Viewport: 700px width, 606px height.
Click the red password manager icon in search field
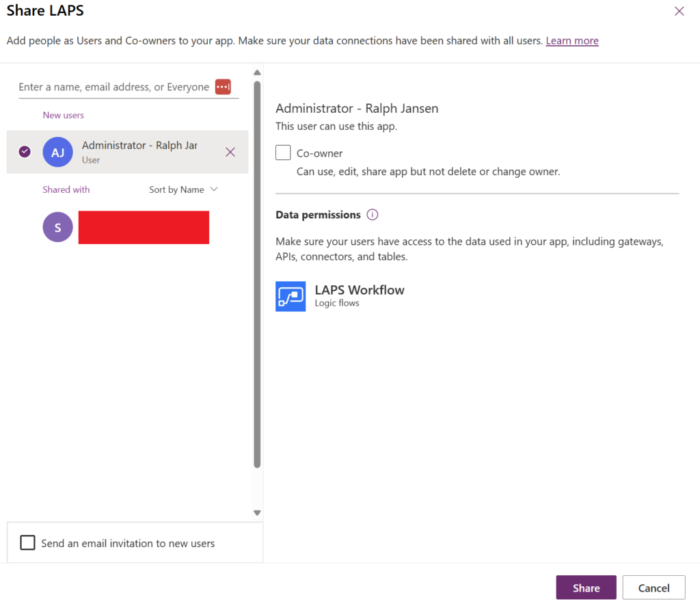coord(223,87)
